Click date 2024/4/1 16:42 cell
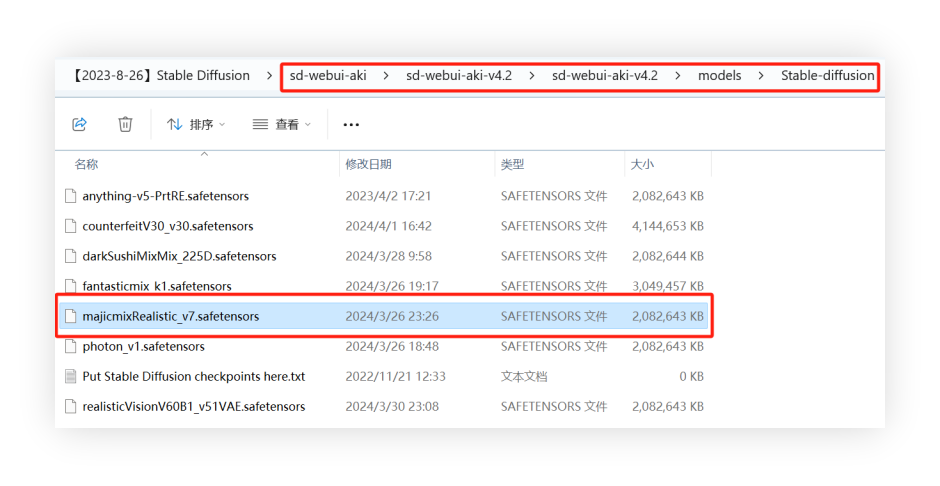 [388, 226]
